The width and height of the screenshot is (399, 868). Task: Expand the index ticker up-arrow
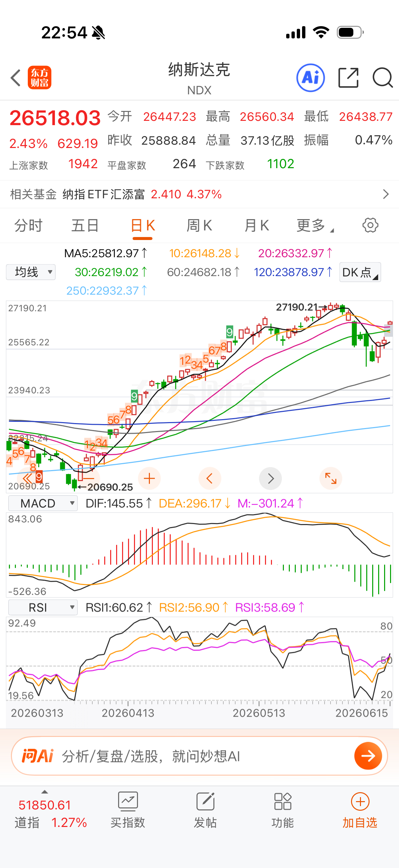click(x=44, y=792)
